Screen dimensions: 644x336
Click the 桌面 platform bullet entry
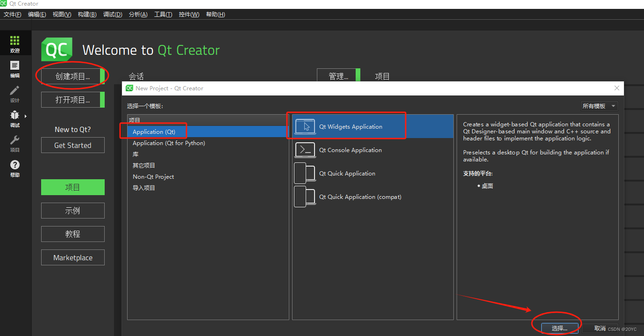[487, 186]
